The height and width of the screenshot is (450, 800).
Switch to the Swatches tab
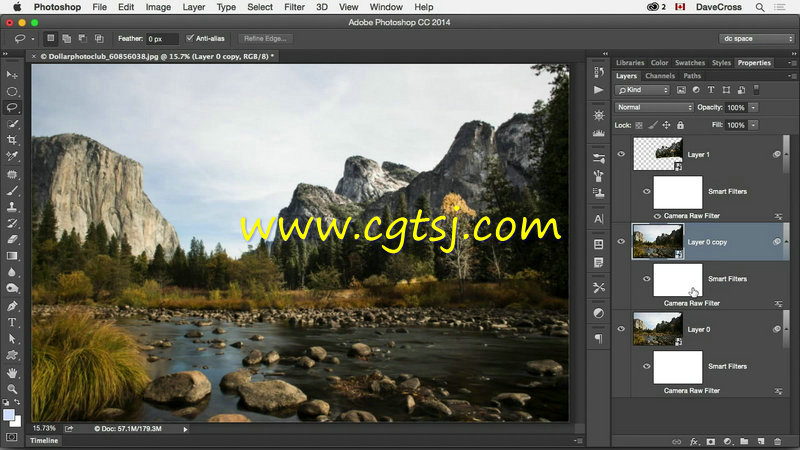[x=690, y=63]
